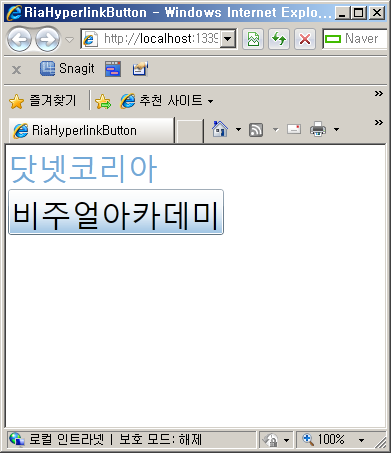This screenshot has width=391, height=453.
Task: Click the Compatibility View page icon
Action: pos(253,39)
